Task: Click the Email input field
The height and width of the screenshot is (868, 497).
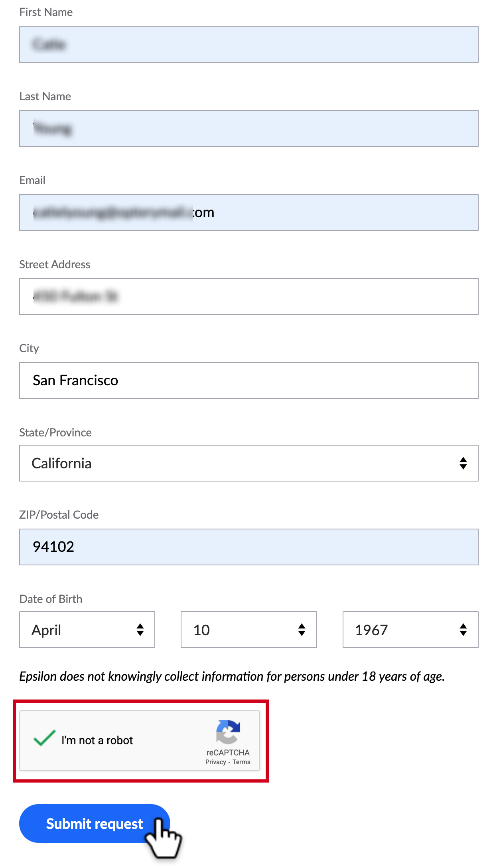Action: (x=249, y=212)
